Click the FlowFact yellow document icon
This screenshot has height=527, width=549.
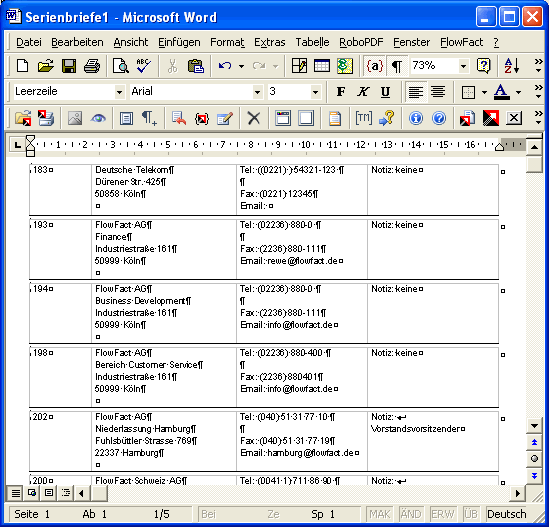pyautogui.click(x=335, y=118)
